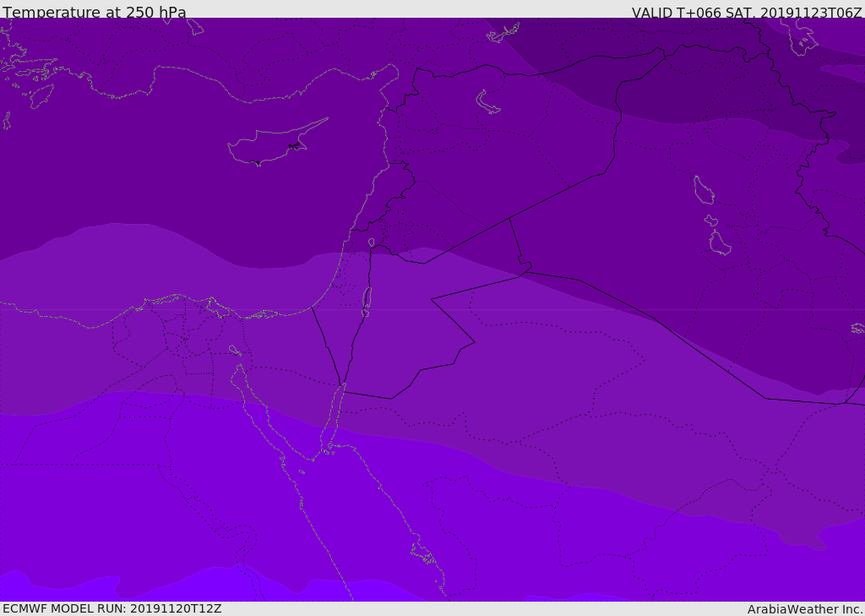
Task: Select Lake Assad in northern Syria
Action: (x=488, y=102)
